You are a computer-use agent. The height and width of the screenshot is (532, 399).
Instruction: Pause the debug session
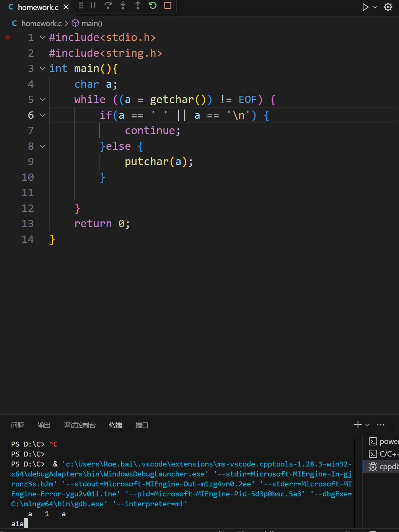[93, 5]
